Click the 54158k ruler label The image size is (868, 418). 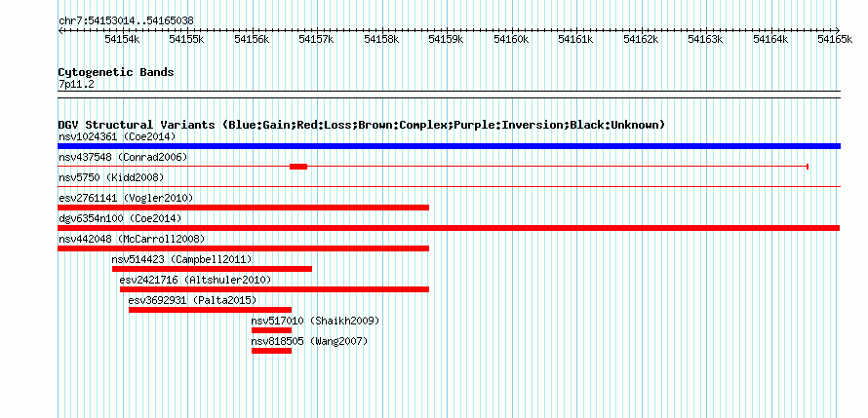coord(382,39)
